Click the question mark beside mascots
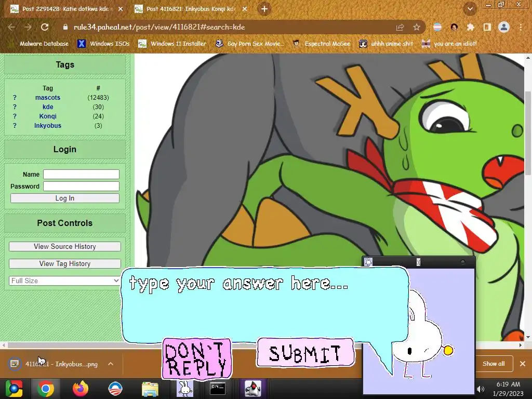This screenshot has height=399, width=532. tap(15, 97)
